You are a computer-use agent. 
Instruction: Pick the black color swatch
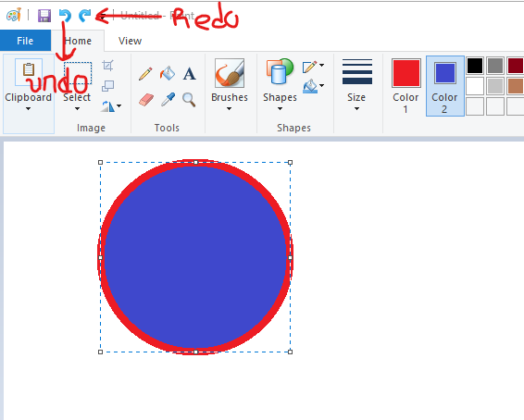pyautogui.click(x=475, y=65)
